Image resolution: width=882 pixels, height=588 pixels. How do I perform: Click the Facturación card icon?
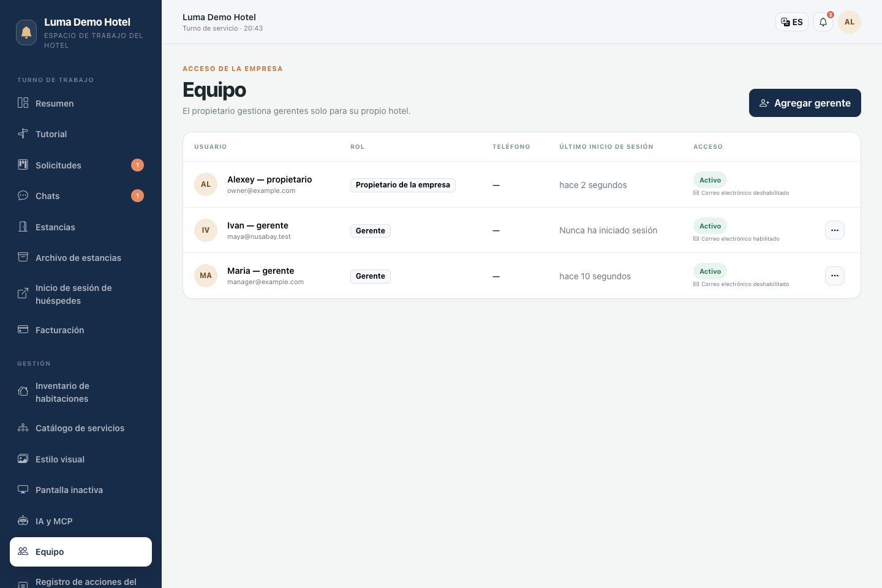pyautogui.click(x=23, y=330)
